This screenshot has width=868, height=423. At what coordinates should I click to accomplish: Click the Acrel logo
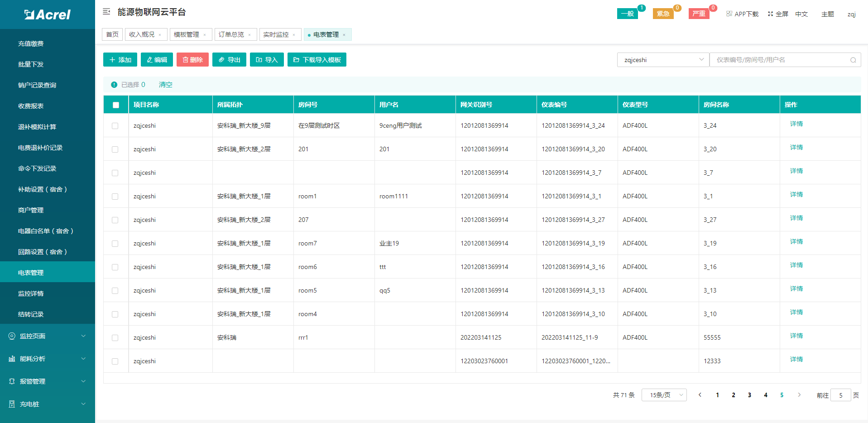coord(48,14)
